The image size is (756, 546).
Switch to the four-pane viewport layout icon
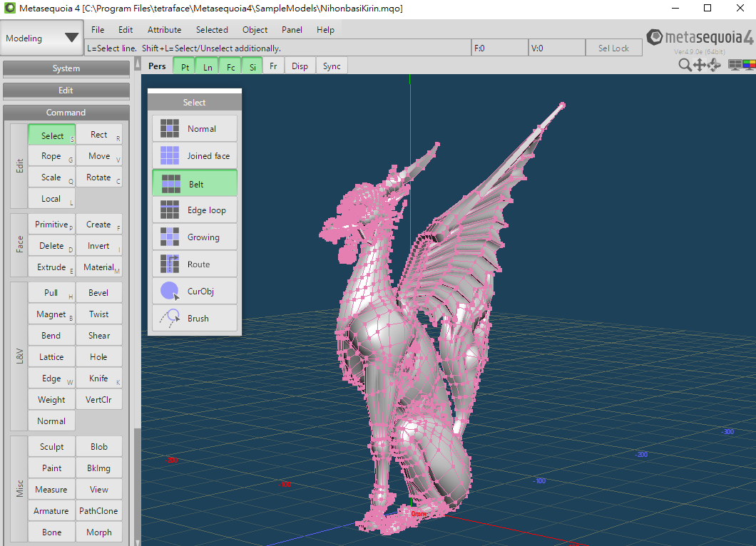tap(735, 65)
